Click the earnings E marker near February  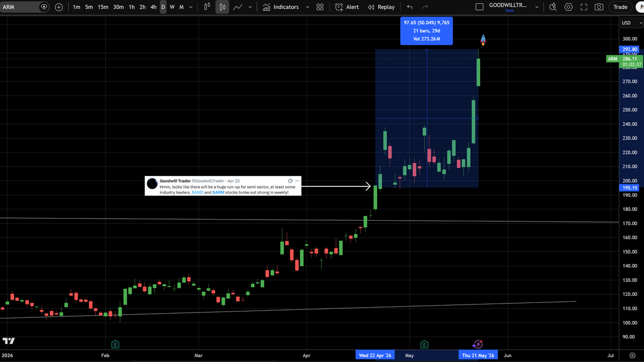pyautogui.click(x=115, y=344)
